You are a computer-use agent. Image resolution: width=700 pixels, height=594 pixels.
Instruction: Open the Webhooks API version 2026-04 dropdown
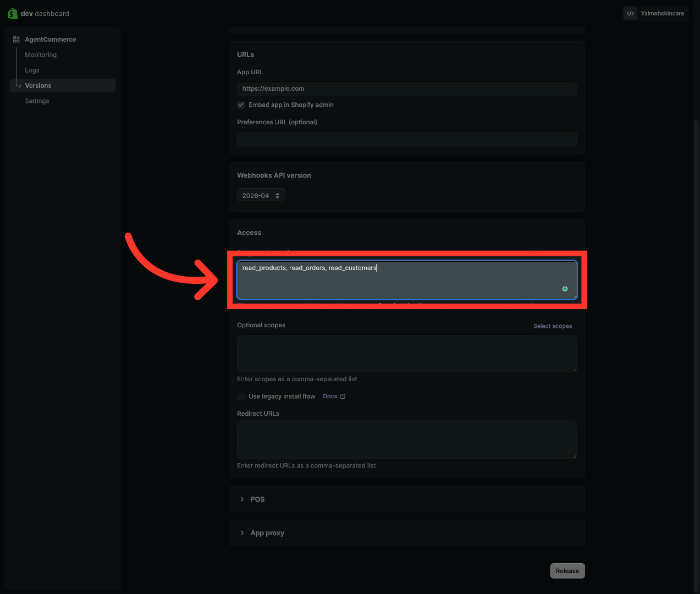click(261, 196)
